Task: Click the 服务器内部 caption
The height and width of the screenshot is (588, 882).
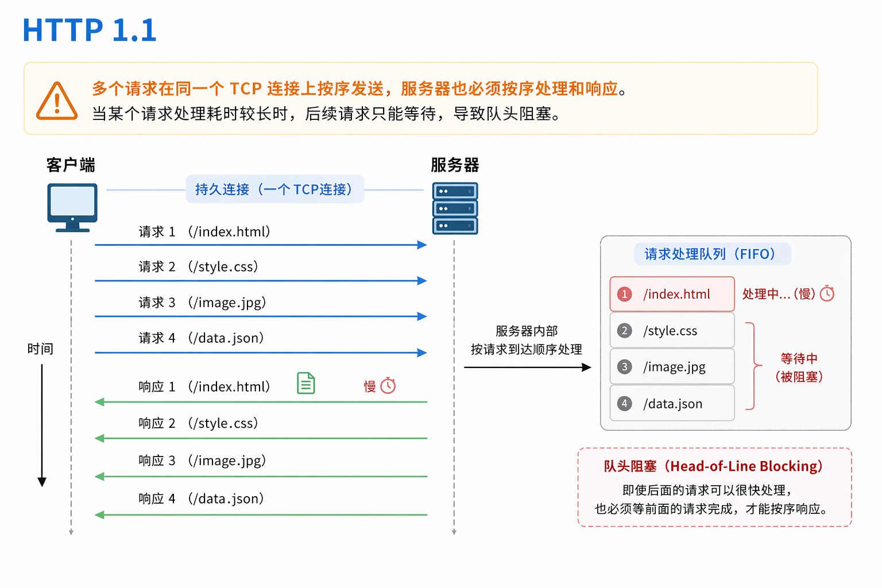Action: pyautogui.click(x=527, y=331)
